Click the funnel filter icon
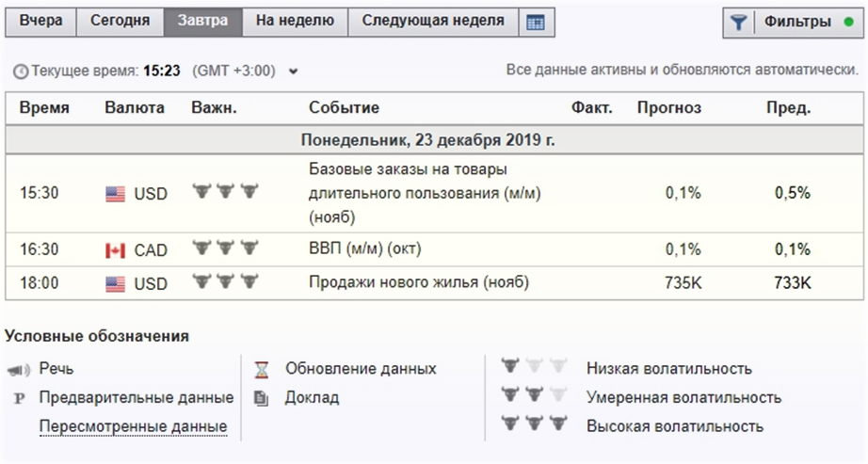The height and width of the screenshot is (464, 868). (x=739, y=23)
